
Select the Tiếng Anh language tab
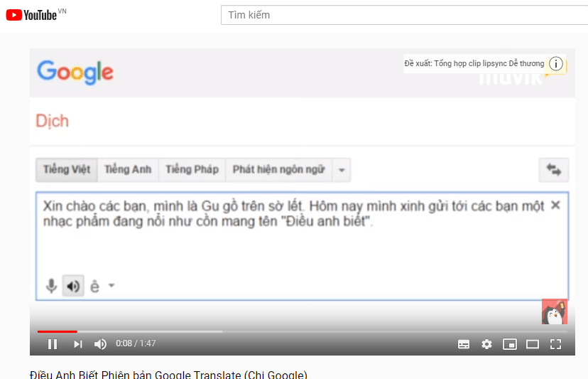pyautogui.click(x=128, y=170)
